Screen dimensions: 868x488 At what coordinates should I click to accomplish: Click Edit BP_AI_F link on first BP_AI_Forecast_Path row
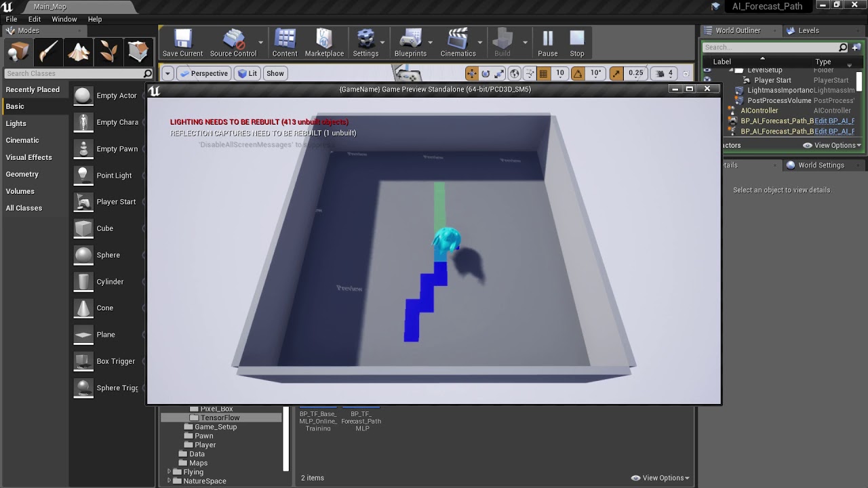coord(834,121)
